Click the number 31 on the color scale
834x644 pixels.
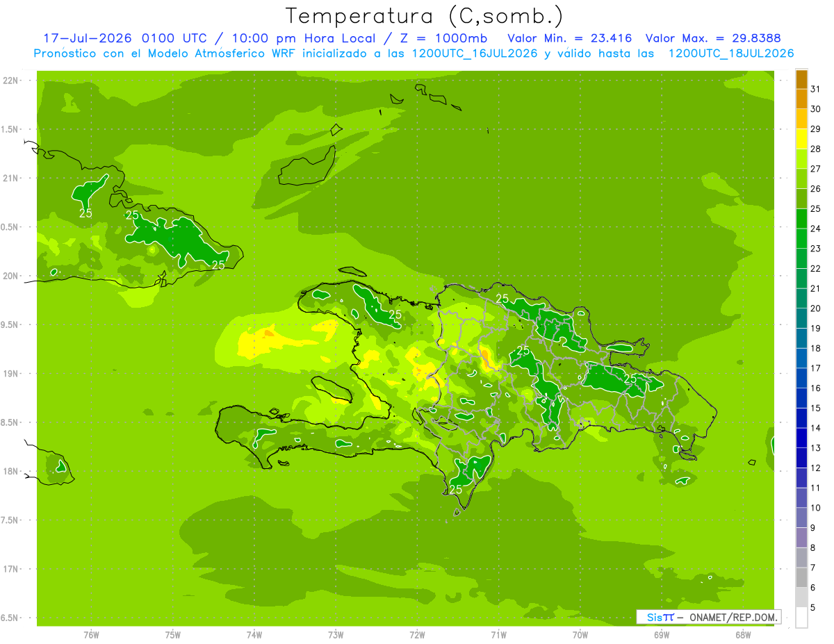point(816,89)
